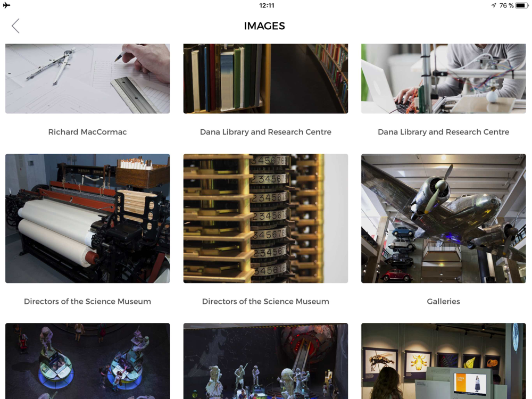
Task: Open the laptop and electronics workbench image
Action: coord(444,78)
